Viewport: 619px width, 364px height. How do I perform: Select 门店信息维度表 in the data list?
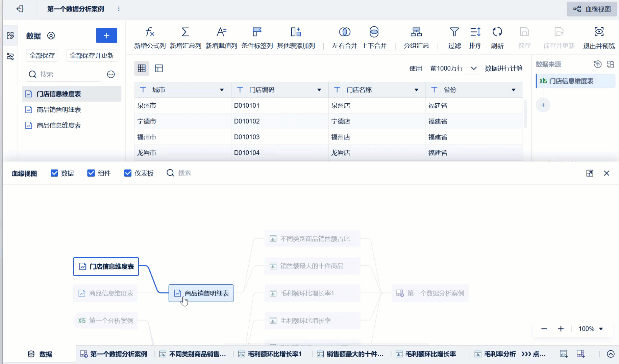click(72, 94)
